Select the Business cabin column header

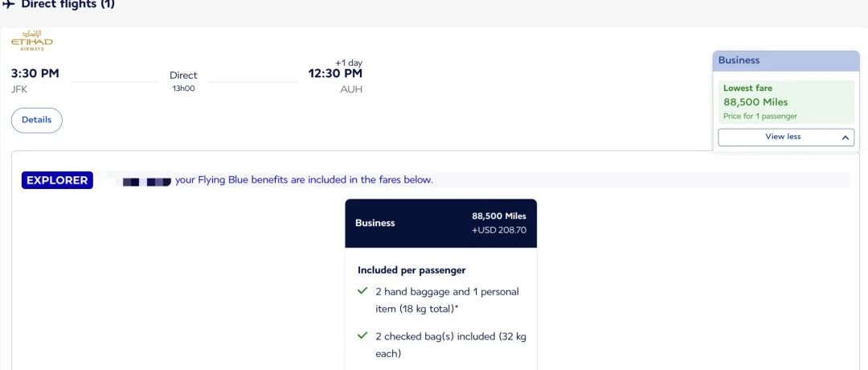(785, 60)
